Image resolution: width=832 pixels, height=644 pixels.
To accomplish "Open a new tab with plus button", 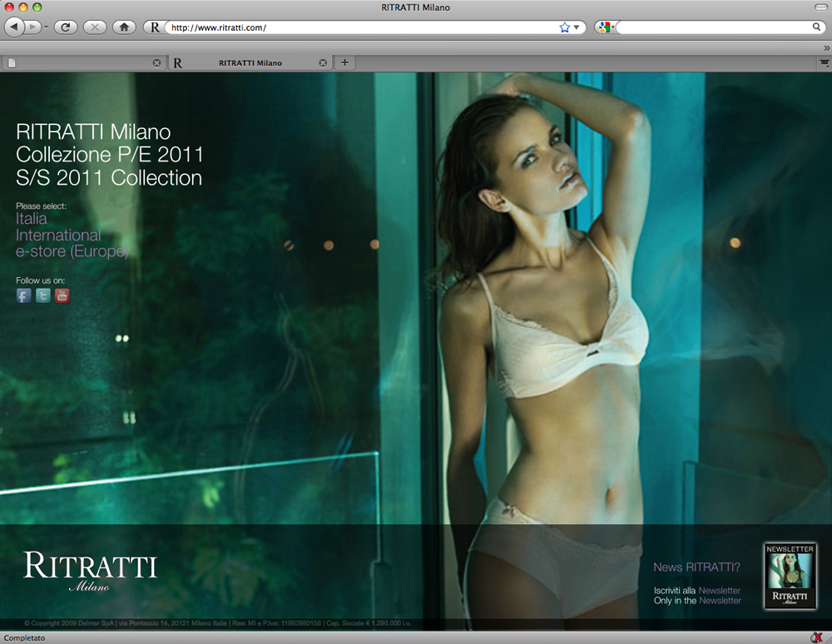I will (344, 62).
